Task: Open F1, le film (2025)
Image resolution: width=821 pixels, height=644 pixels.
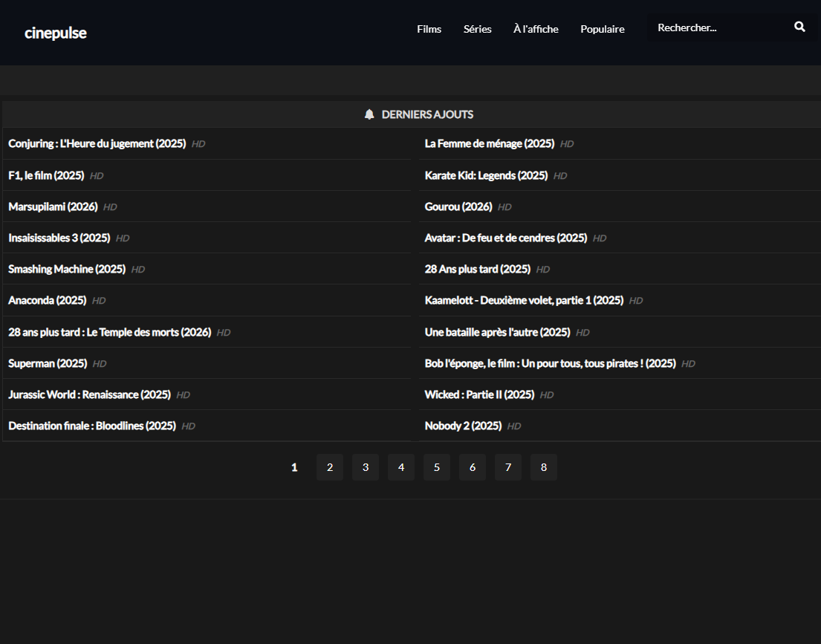Action: [46, 175]
